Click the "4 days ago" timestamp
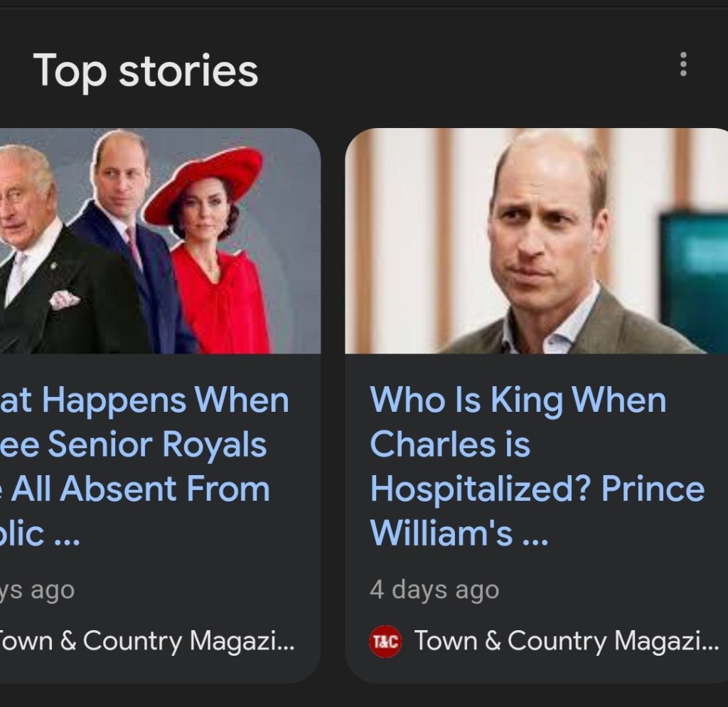728x707 pixels. click(434, 590)
